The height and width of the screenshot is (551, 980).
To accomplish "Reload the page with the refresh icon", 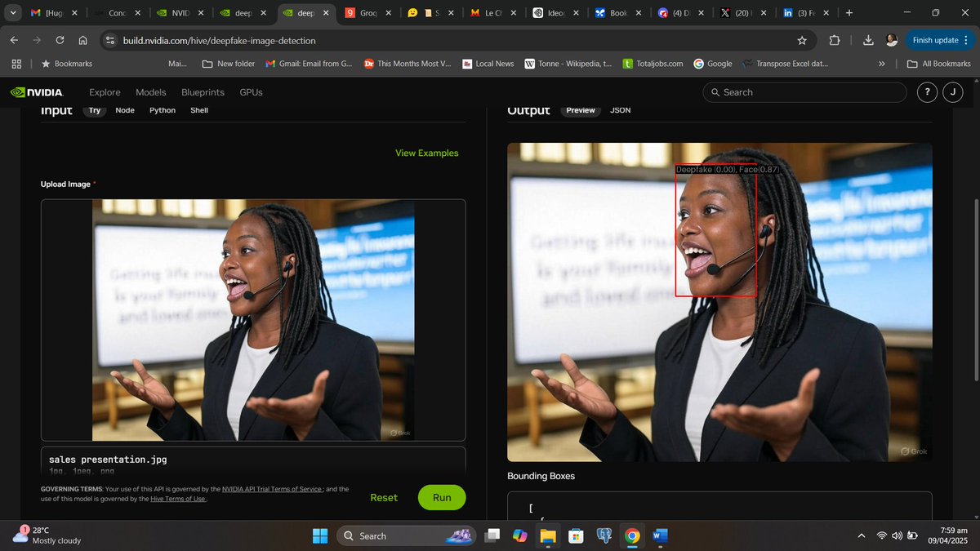I will 60,40.
